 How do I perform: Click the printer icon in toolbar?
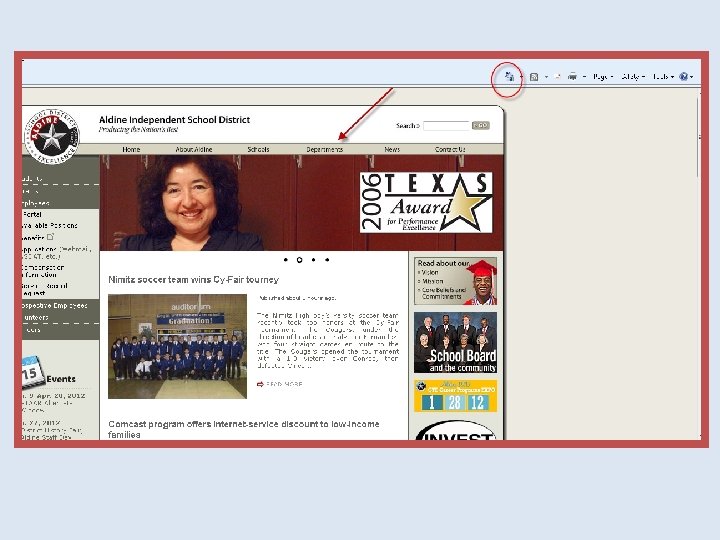[572, 76]
